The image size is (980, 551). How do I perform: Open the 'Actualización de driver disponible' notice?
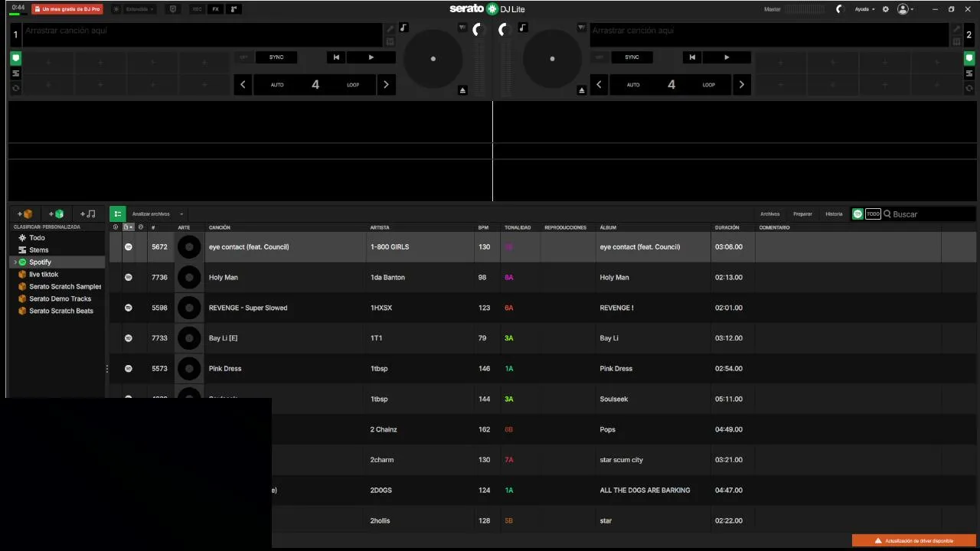pos(914,541)
